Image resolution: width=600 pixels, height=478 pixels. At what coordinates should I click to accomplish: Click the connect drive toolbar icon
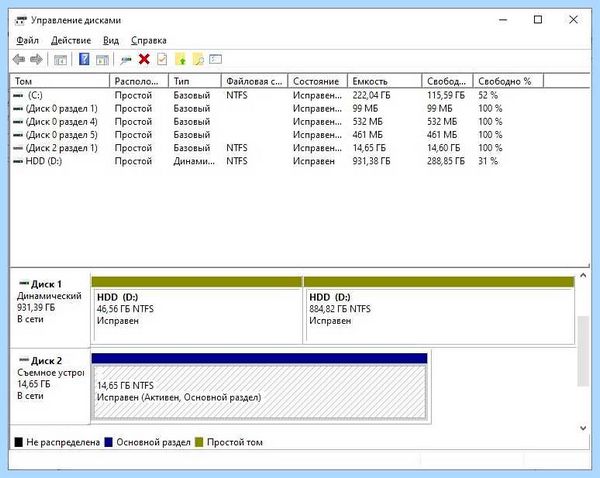coord(125,60)
